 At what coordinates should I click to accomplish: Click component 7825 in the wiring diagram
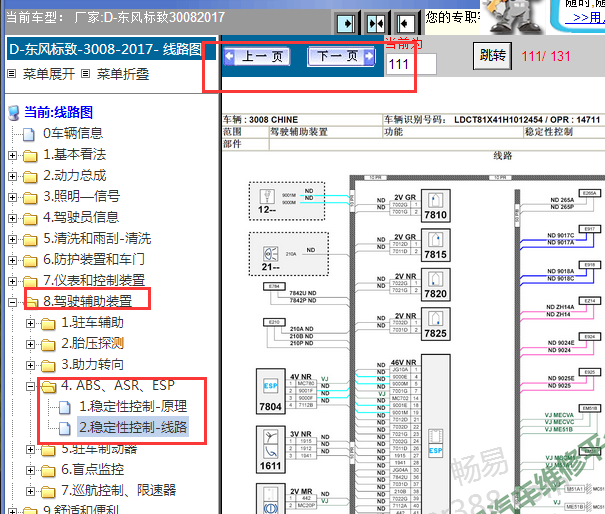pyautogui.click(x=436, y=324)
